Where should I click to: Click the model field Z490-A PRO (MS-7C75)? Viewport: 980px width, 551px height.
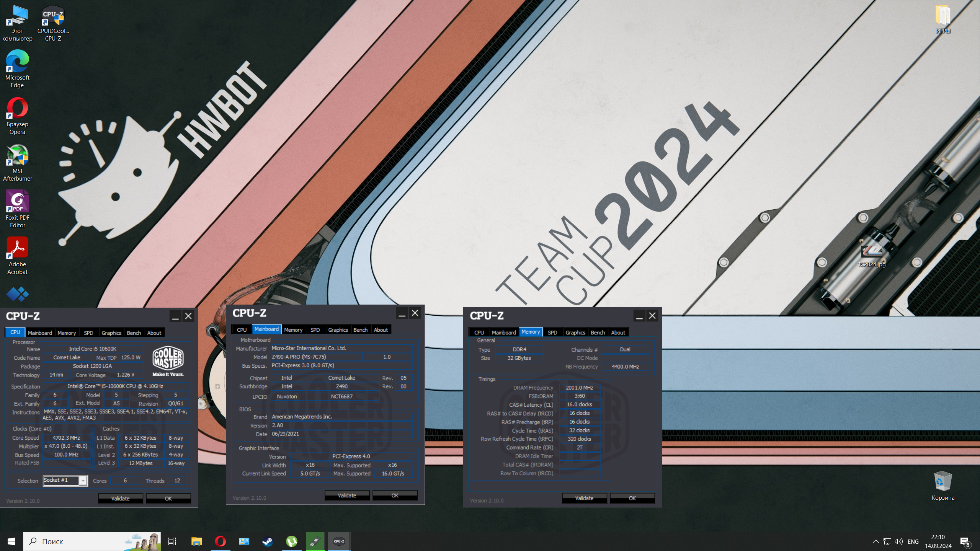pos(316,357)
